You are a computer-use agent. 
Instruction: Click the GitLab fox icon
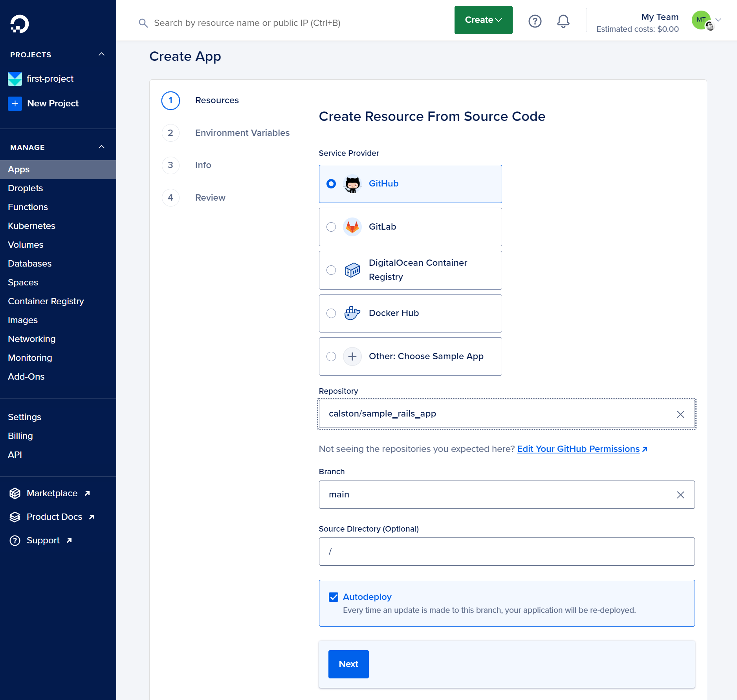[x=352, y=227]
